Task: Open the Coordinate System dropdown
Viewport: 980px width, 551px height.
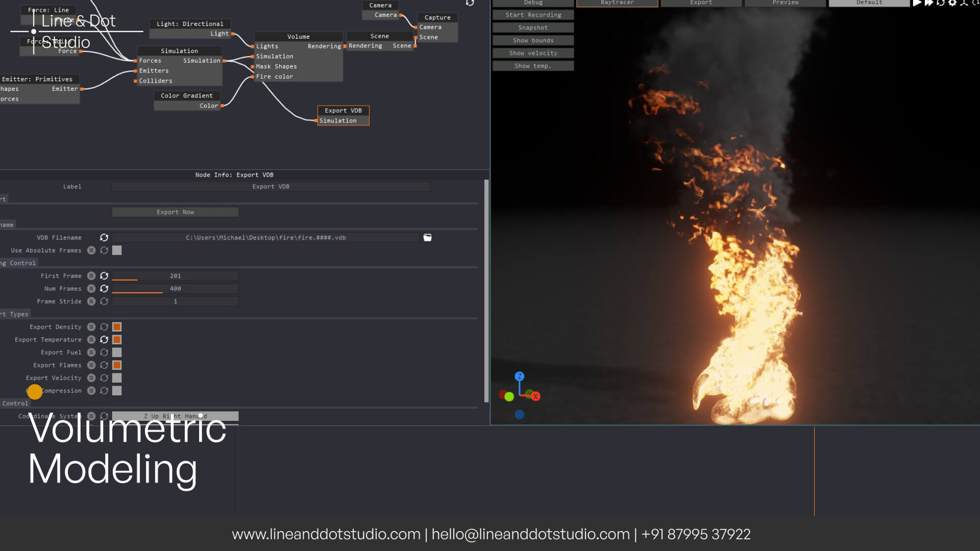Action: click(x=175, y=416)
